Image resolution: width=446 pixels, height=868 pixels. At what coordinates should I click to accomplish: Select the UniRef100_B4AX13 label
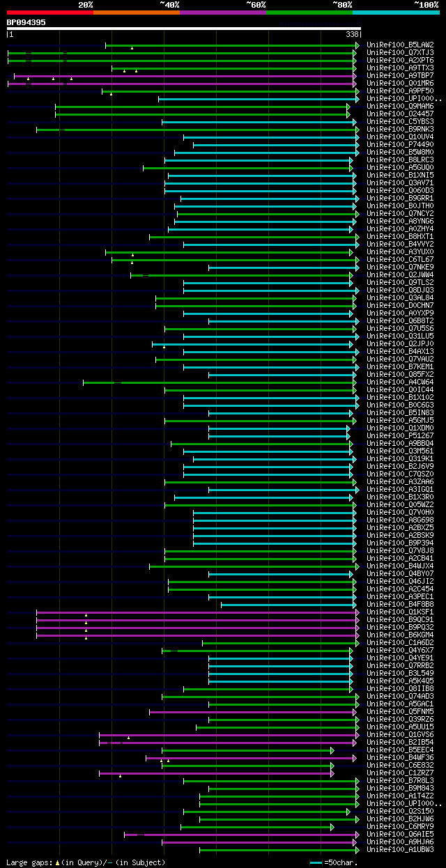400,352
